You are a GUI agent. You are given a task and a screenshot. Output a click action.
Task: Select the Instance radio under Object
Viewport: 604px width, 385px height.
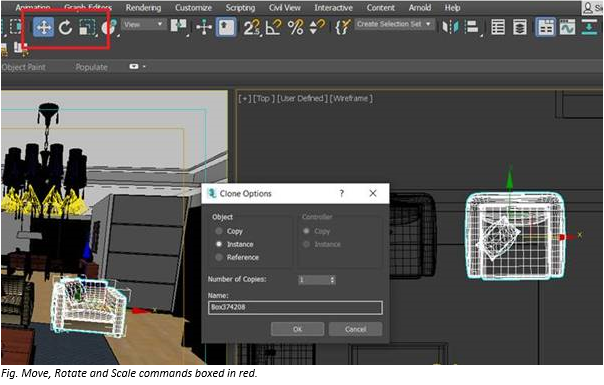click(219, 244)
